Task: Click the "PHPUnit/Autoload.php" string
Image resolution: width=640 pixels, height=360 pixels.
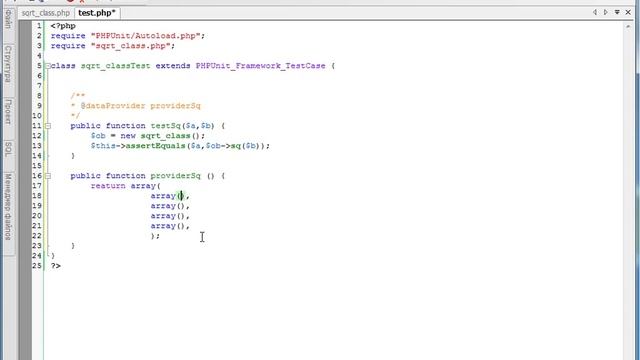Action: point(145,36)
